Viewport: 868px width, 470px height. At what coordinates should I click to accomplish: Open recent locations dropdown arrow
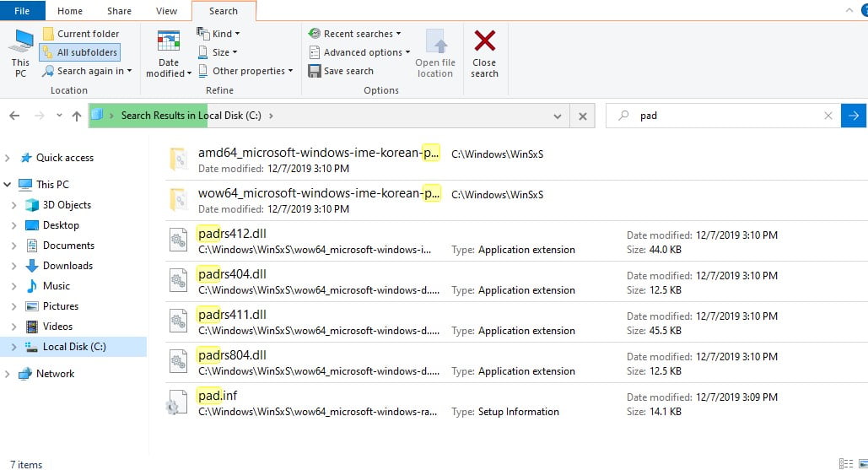click(59, 116)
